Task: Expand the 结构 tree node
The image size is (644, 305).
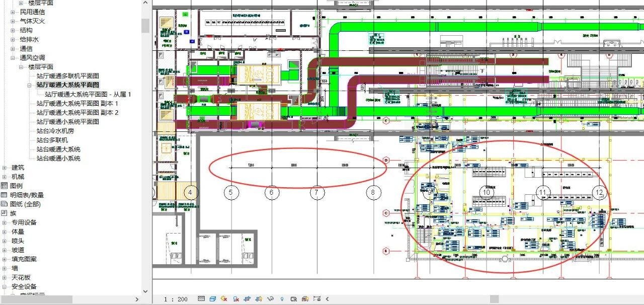Action: pos(13,30)
